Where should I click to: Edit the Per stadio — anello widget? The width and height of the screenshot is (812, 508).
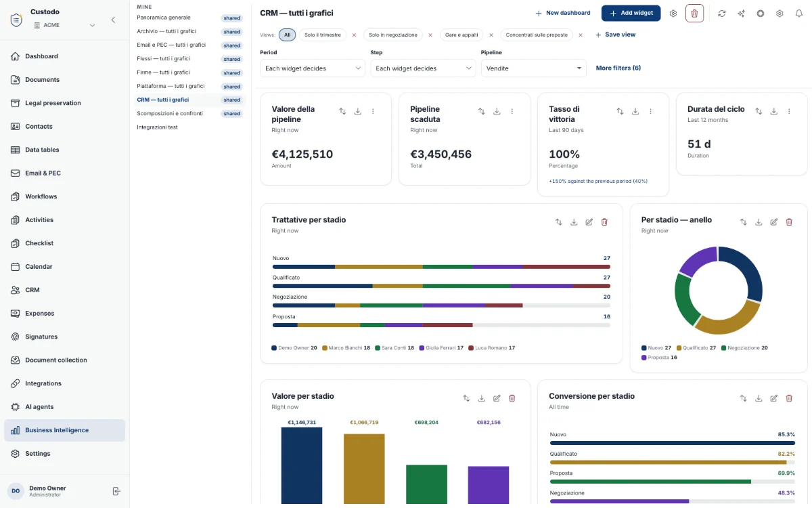pyautogui.click(x=774, y=221)
